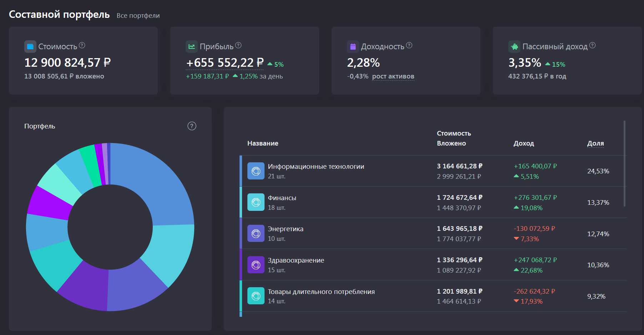This screenshot has width=644, height=335.
Task: Click the -262 624,32 ₽ loss value
Action: 534,291
